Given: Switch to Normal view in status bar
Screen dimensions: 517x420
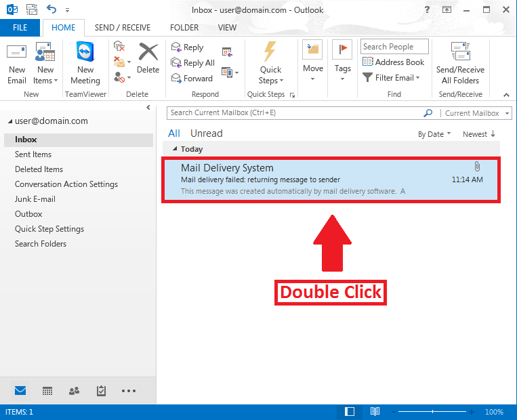Looking at the screenshot, I should [x=350, y=412].
